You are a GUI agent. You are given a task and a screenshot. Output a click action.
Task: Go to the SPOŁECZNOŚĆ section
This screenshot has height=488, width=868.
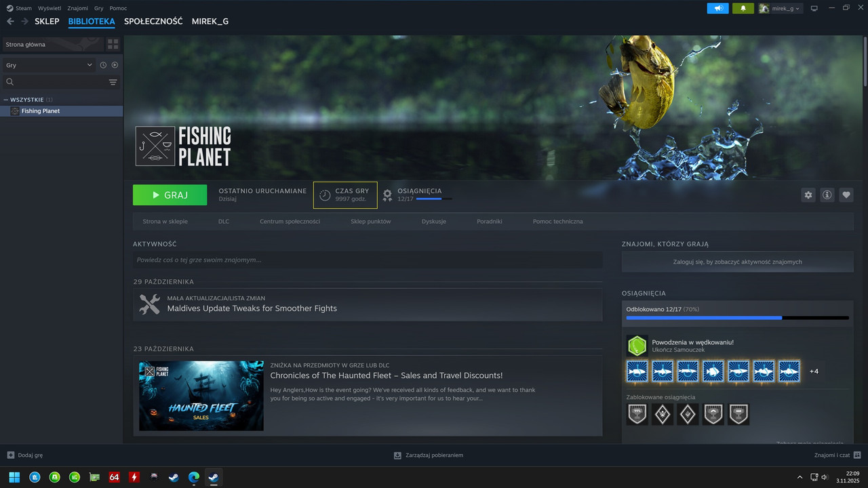(153, 22)
